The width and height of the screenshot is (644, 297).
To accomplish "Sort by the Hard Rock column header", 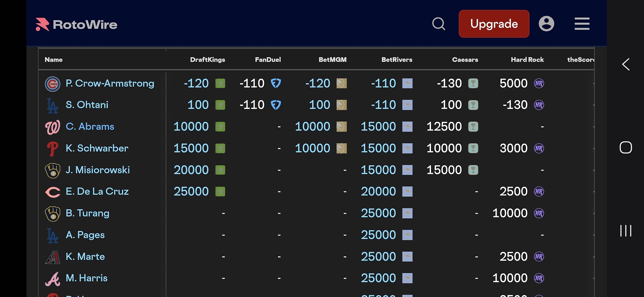I will click(528, 60).
